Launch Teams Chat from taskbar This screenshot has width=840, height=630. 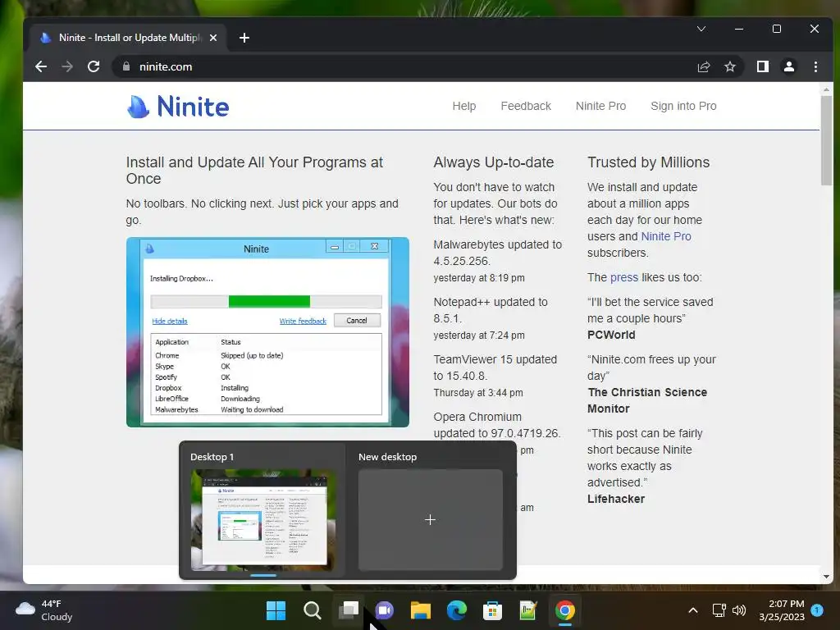point(384,610)
